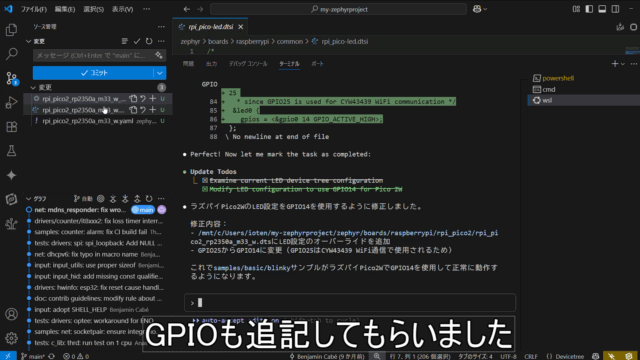Image resolution: width=640 pixels, height=360 pixels.
Task: Open the overflow menu ellipsis in menu bar
Action: 147,9
